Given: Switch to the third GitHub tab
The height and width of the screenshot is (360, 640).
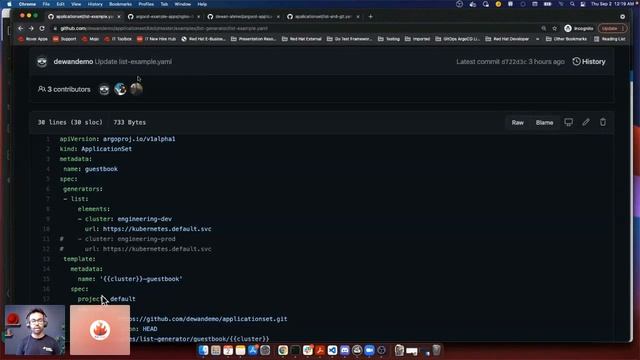Looking at the screenshot, I should coord(244,17).
